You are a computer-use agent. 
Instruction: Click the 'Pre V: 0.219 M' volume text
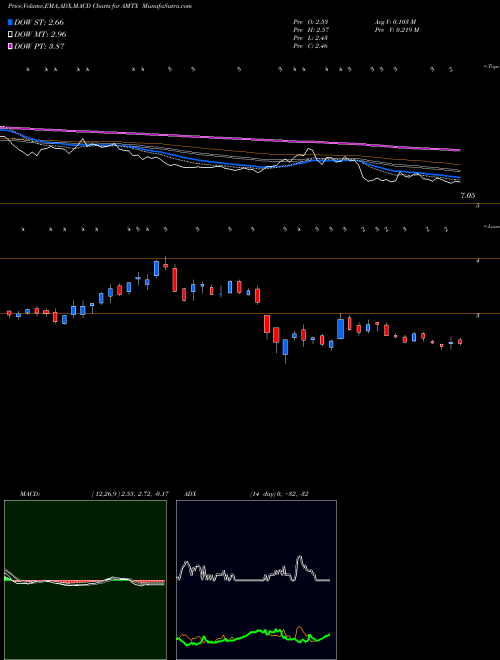(396, 29)
